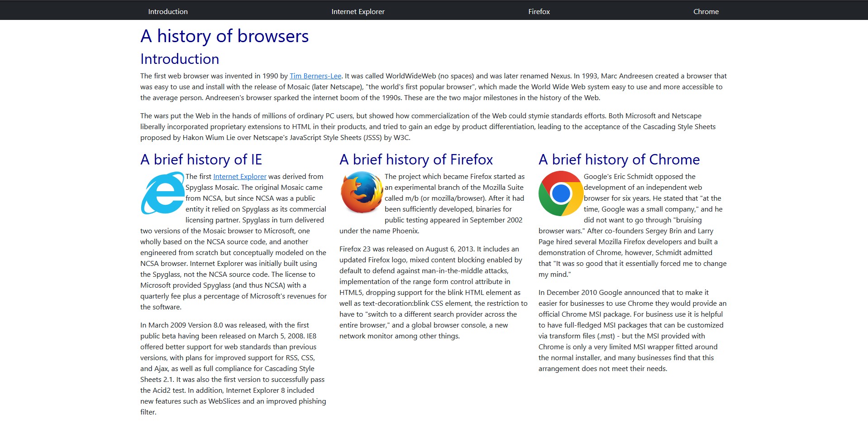This screenshot has width=868, height=434.
Task: Click the "A brief history of Chrome" heading
Action: click(619, 159)
